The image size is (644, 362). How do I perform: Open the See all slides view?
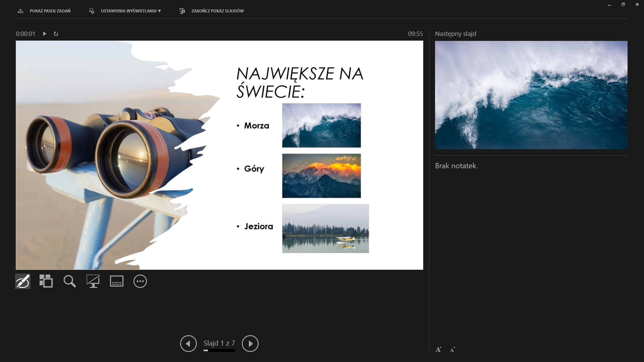pyautogui.click(x=46, y=281)
